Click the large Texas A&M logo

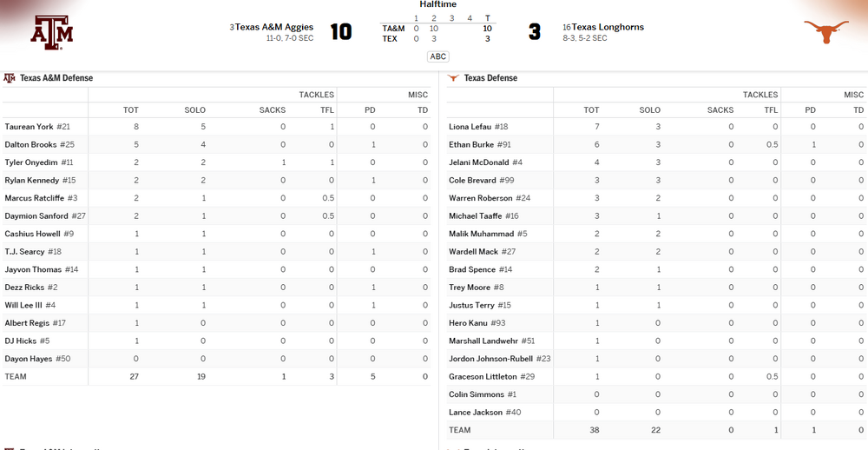pos(52,32)
